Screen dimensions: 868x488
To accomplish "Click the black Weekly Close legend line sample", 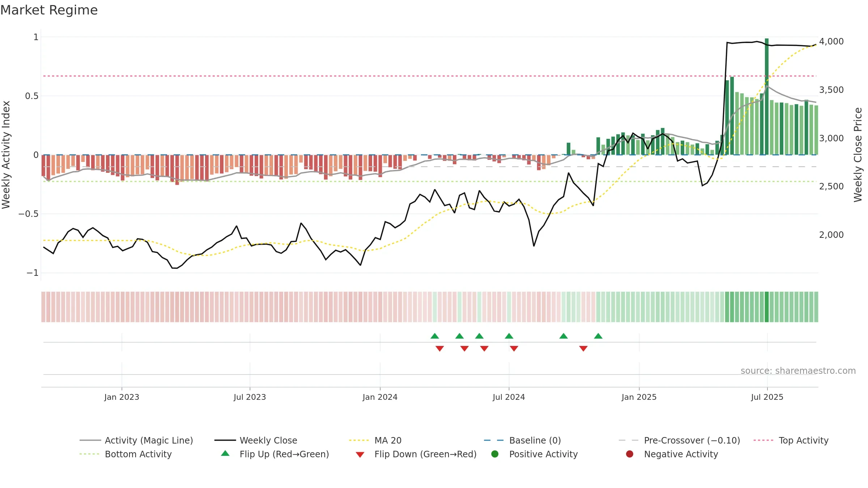I will 225,440.
